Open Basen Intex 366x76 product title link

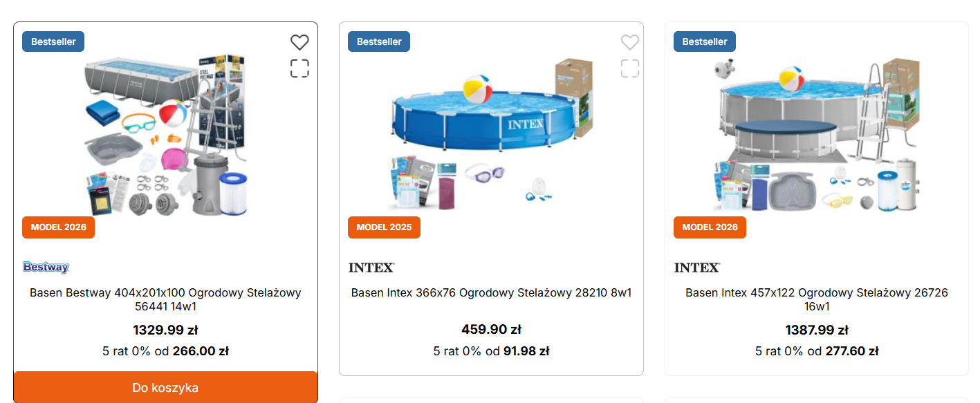[491, 292]
